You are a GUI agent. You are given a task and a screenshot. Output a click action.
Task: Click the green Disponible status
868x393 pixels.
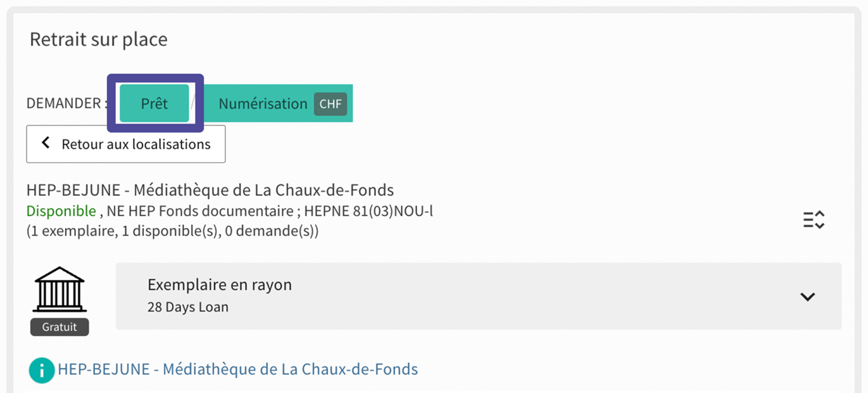(61, 211)
